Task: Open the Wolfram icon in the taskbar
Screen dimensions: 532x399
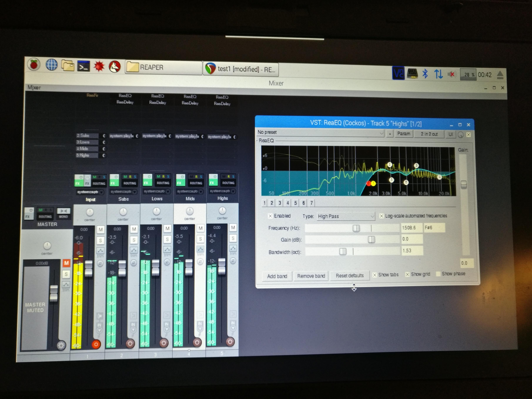Action: [115, 67]
